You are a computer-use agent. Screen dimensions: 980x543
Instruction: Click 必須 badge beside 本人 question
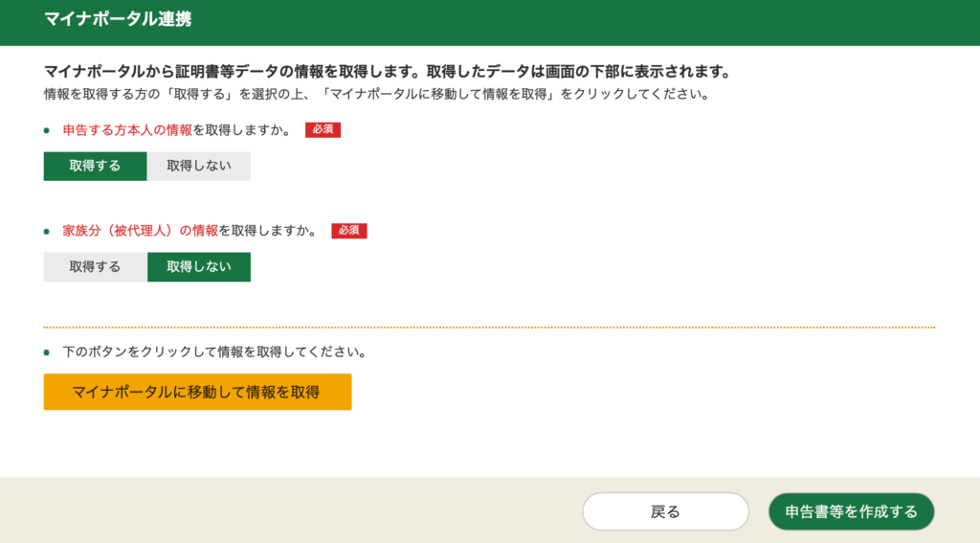[323, 130]
